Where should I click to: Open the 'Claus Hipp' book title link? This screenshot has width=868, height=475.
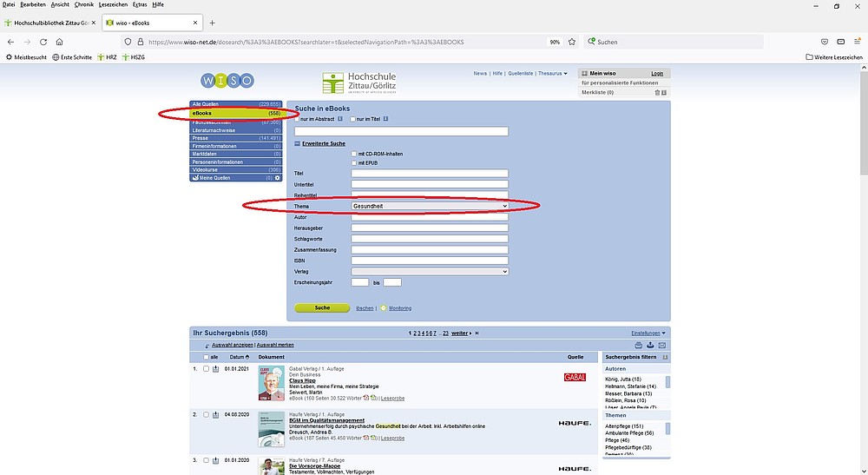(x=277, y=380)
